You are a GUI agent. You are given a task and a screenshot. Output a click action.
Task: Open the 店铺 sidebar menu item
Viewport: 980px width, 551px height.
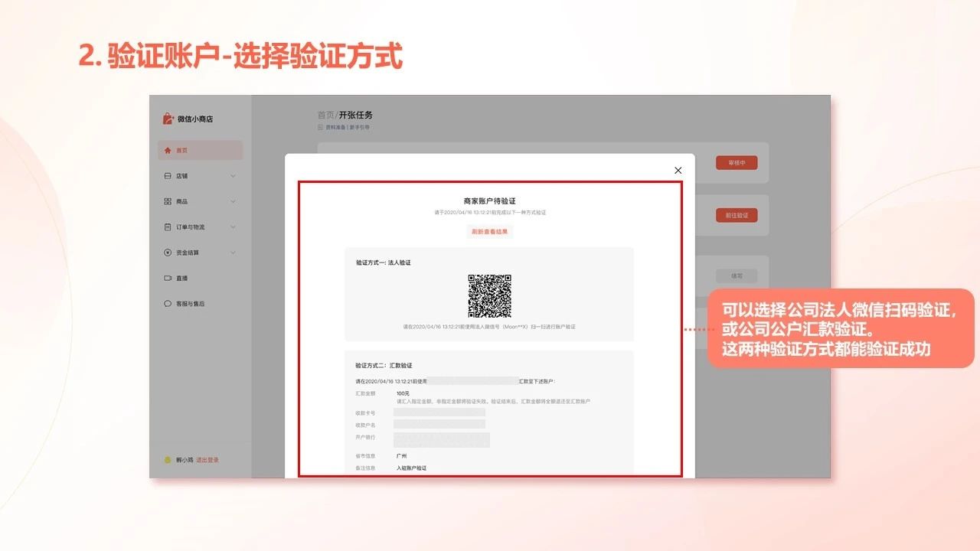coord(201,176)
